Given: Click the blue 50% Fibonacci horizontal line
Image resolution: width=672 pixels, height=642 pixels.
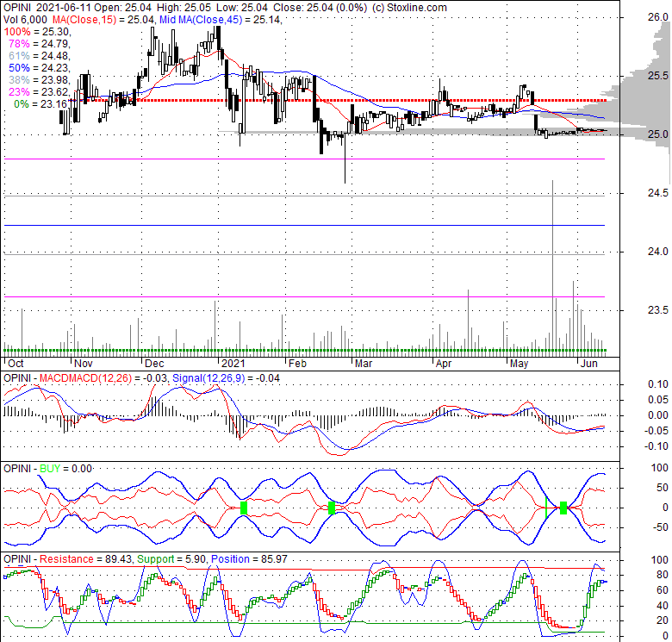Looking at the screenshot, I should 304,225.
